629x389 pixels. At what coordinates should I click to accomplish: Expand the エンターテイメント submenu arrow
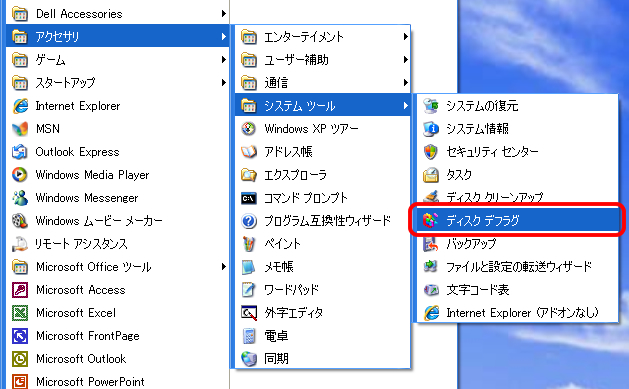pyautogui.click(x=406, y=36)
